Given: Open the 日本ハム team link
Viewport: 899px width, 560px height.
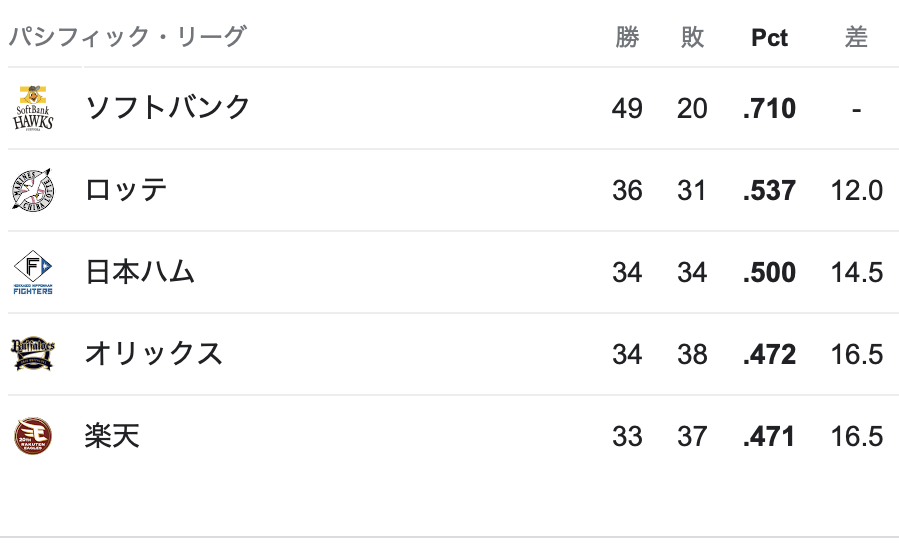Looking at the screenshot, I should [x=140, y=272].
